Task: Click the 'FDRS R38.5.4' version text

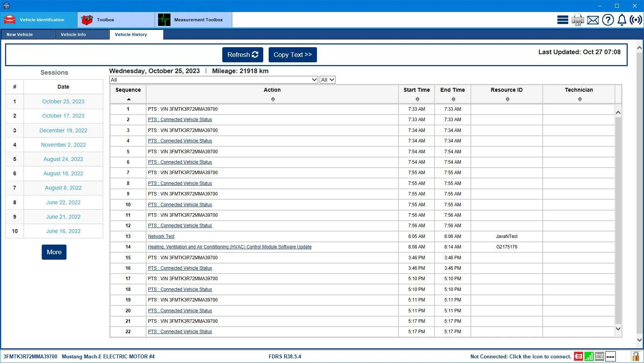Action: [285, 356]
